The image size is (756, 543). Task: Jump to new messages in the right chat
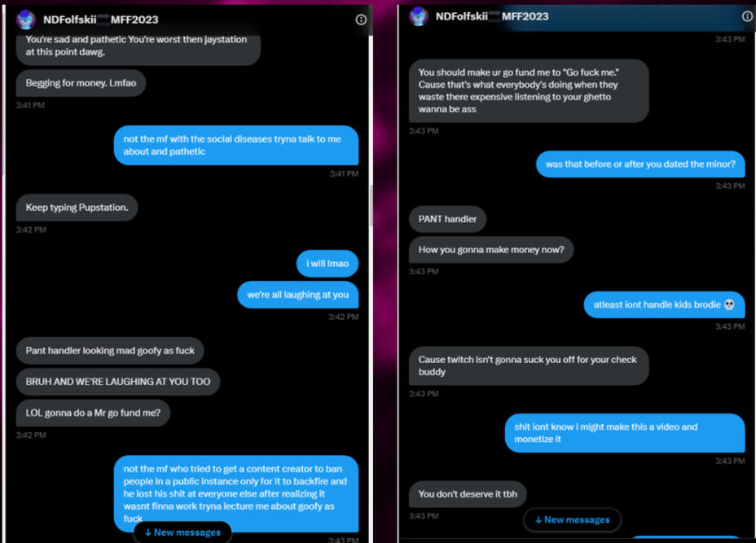coord(572,519)
